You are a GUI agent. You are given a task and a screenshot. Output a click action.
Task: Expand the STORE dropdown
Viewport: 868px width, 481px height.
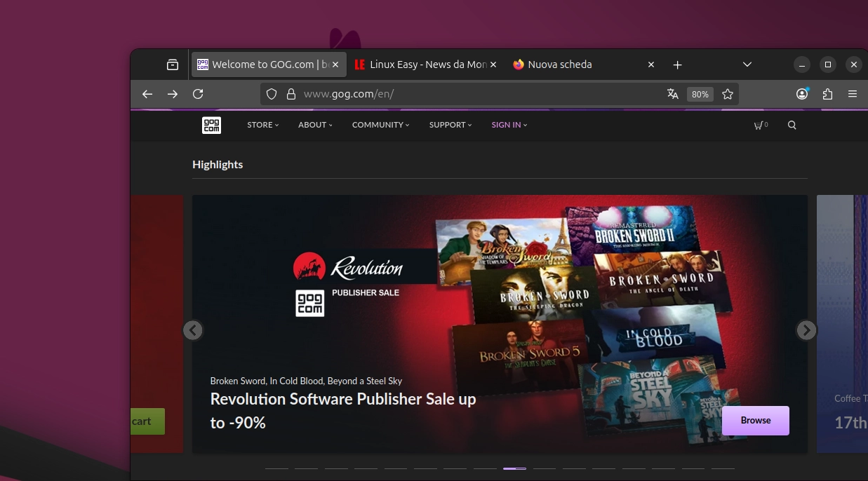click(x=261, y=125)
